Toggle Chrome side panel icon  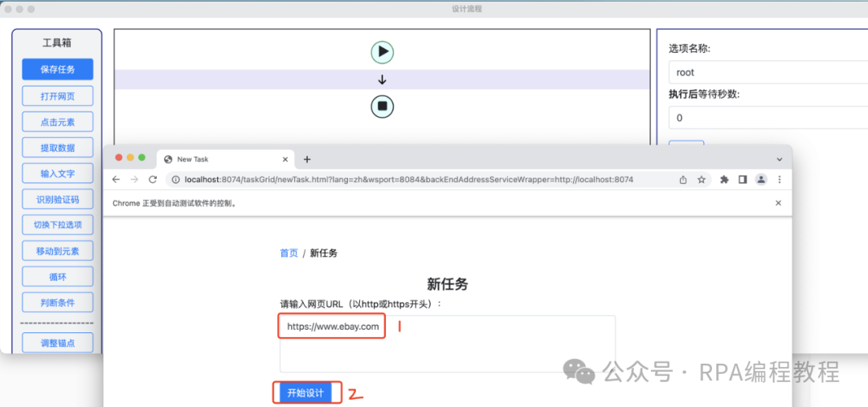[743, 179]
